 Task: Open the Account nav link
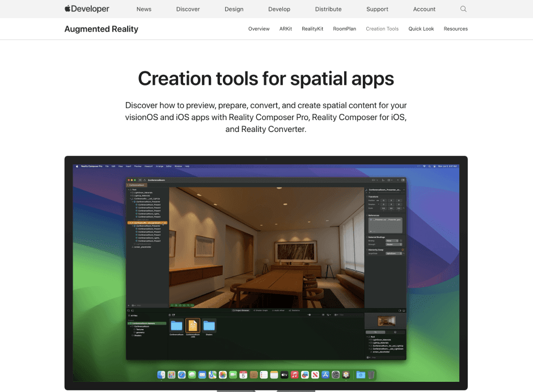(x=424, y=9)
